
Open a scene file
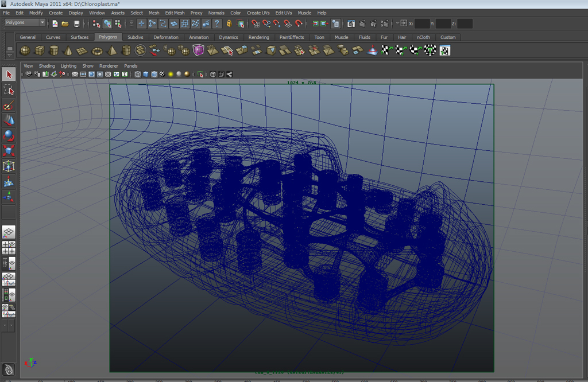coord(64,24)
